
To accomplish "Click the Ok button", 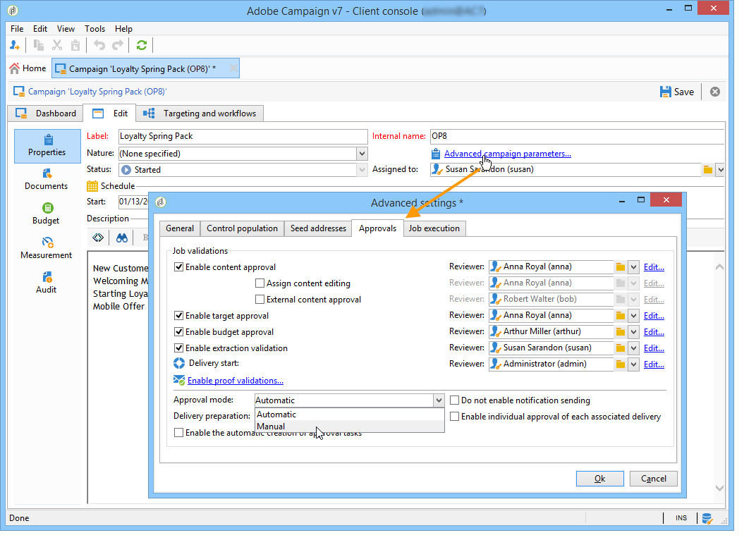I will coord(599,479).
